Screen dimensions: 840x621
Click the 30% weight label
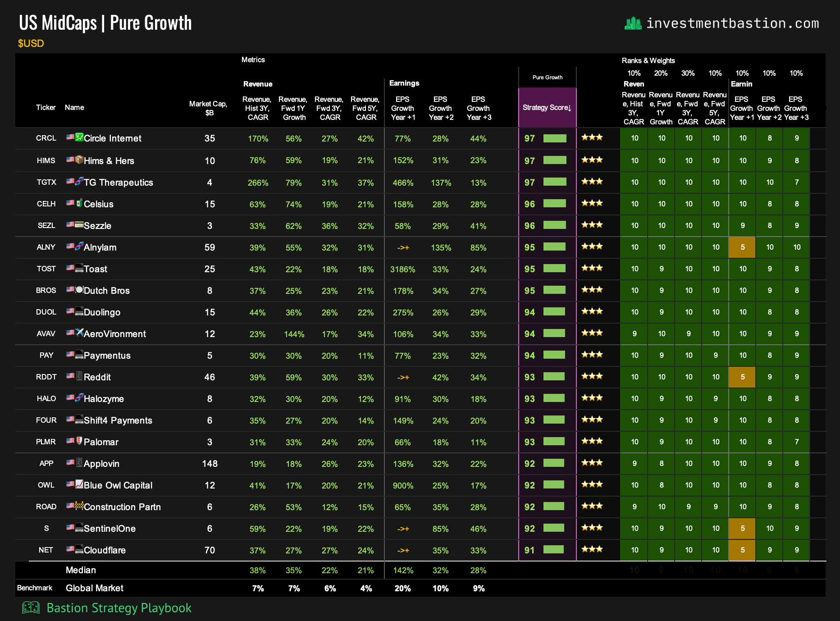688,73
